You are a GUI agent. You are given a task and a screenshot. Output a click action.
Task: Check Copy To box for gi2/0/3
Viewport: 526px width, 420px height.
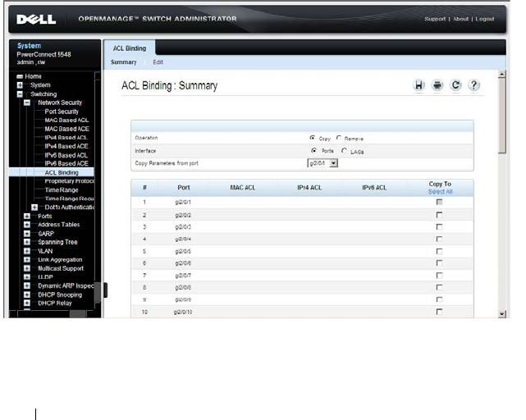click(x=439, y=226)
